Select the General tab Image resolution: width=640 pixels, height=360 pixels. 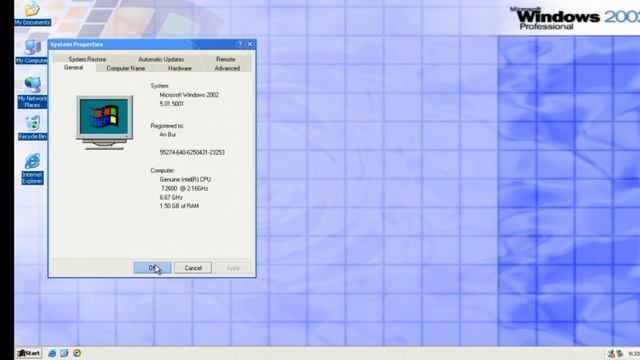tap(73, 68)
